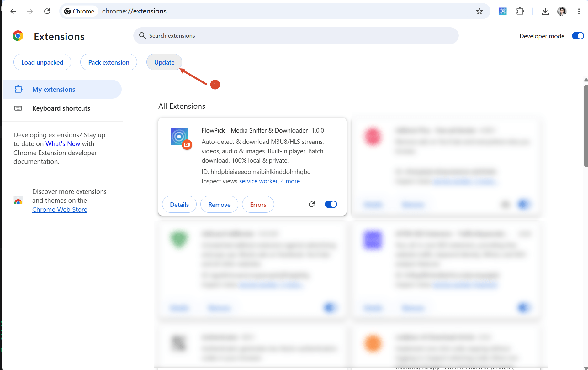
Task: Open the What's New link
Action: [x=63, y=143]
